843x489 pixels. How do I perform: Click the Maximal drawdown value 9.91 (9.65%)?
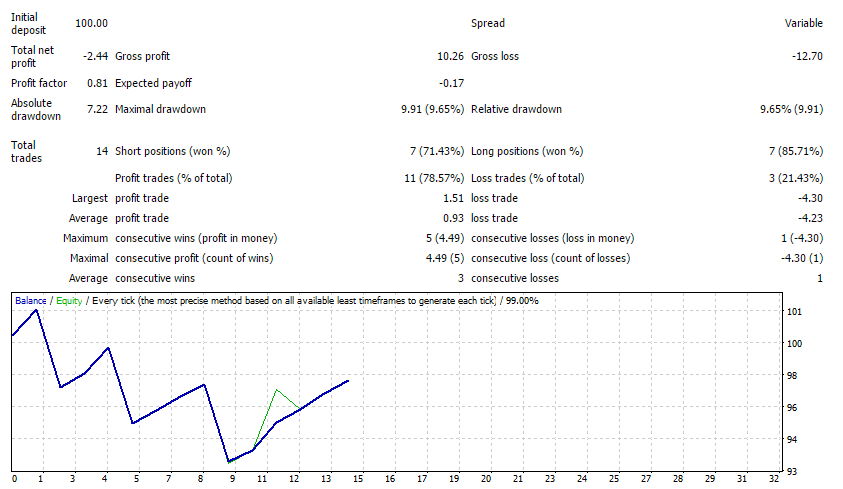(432, 109)
